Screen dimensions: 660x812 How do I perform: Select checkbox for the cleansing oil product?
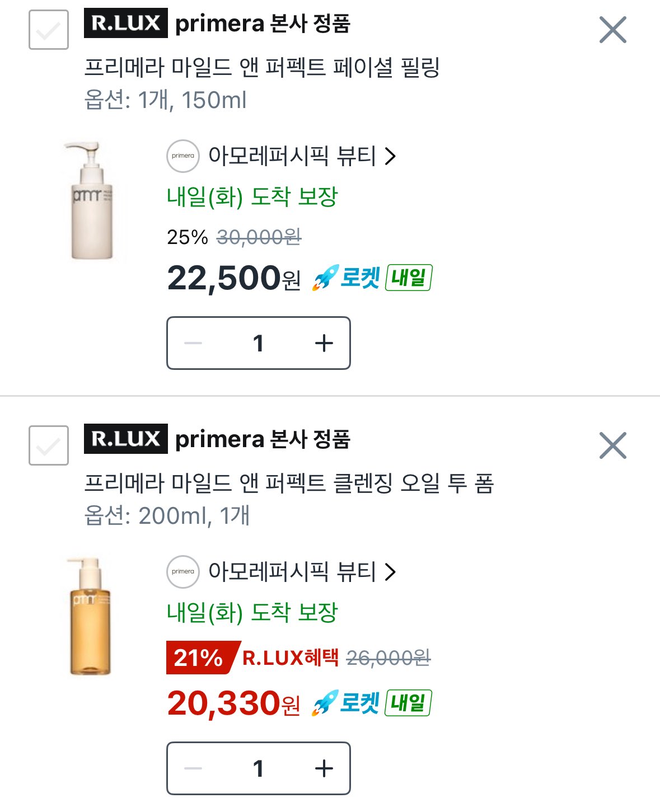click(49, 445)
